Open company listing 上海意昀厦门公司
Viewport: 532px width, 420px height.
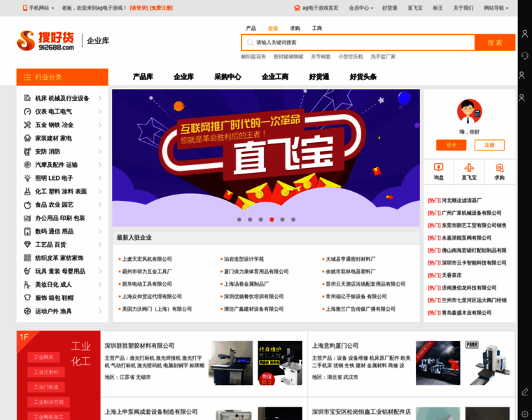[335, 346]
